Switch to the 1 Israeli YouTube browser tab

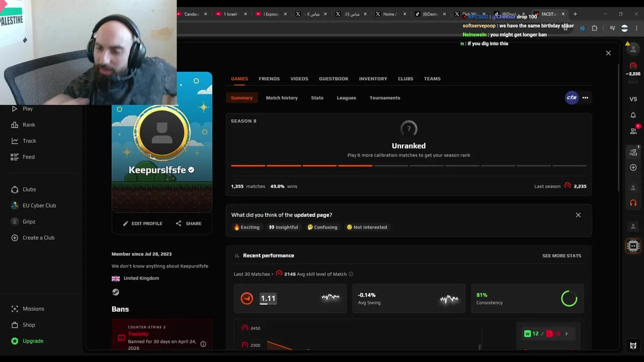point(230,14)
